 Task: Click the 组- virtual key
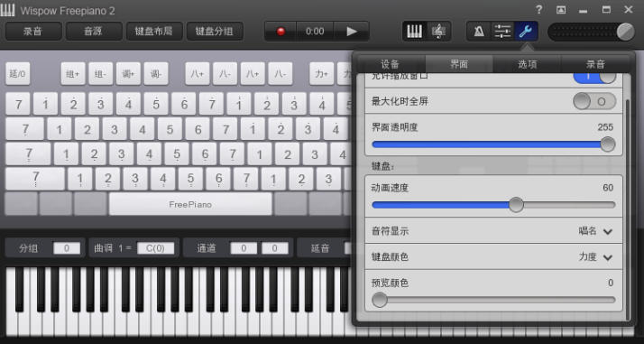(101, 74)
